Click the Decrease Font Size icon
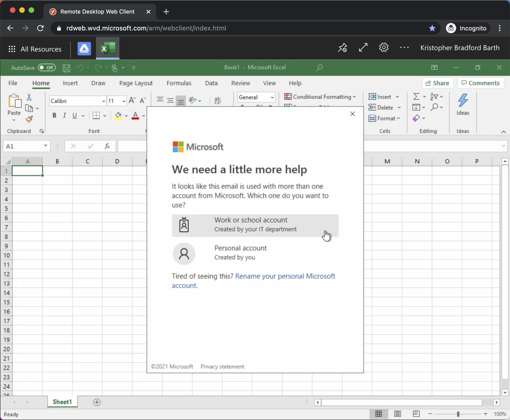 143,100
